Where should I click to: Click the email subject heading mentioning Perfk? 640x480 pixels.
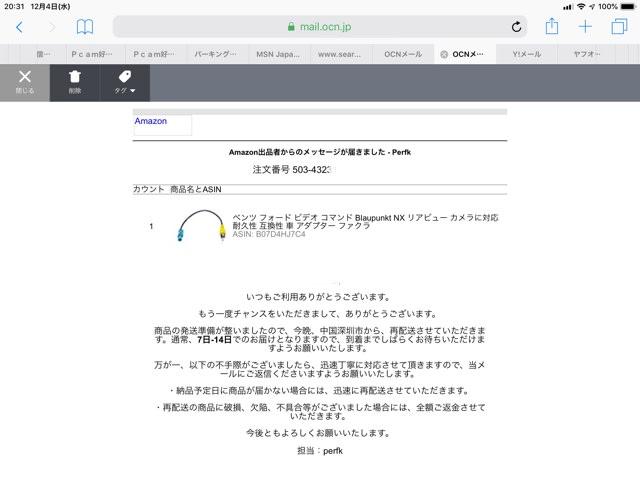tap(320, 152)
